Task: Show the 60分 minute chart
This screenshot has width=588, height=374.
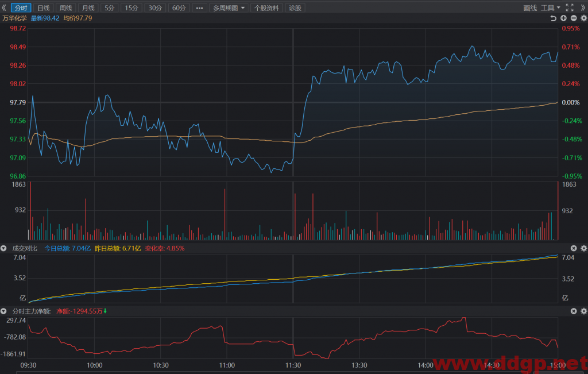Action: pyautogui.click(x=179, y=8)
